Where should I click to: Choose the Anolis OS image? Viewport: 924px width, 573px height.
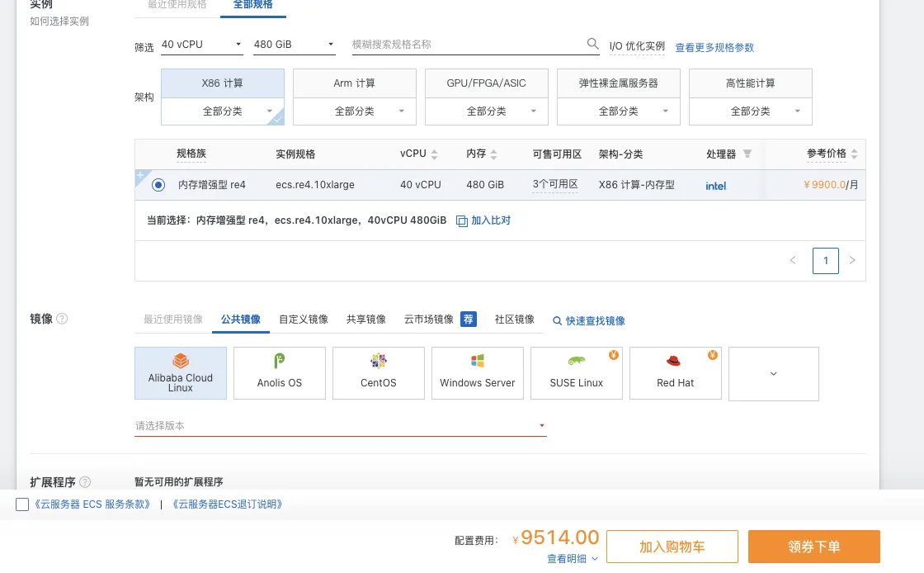[280, 373]
